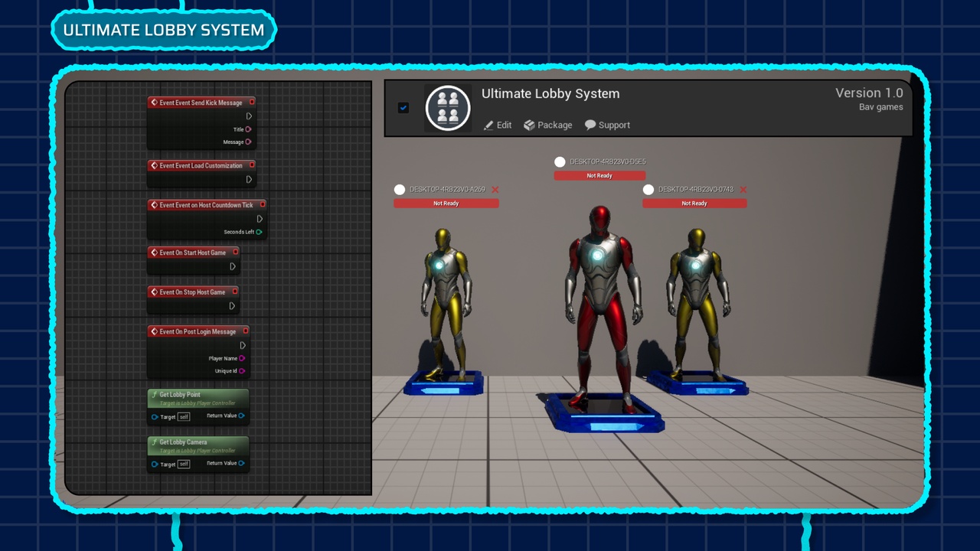The height and width of the screenshot is (551, 980).
Task: Click the Bav games author name
Action: [x=880, y=107]
